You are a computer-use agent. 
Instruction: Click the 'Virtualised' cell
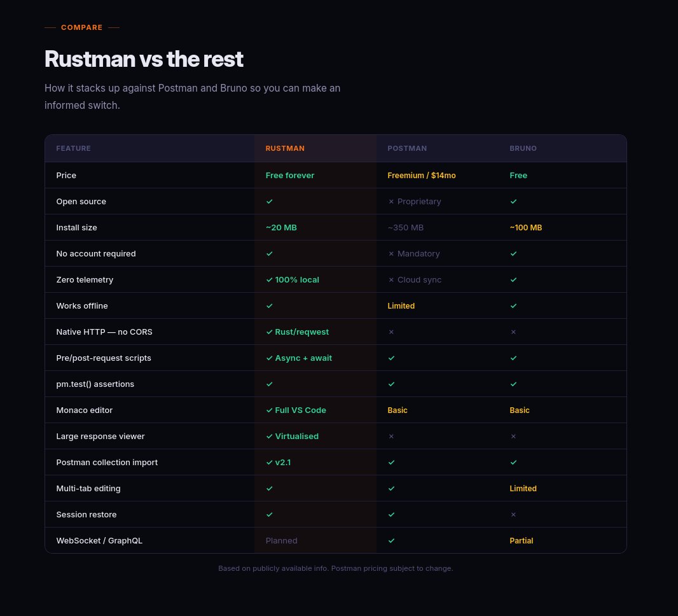(293, 436)
